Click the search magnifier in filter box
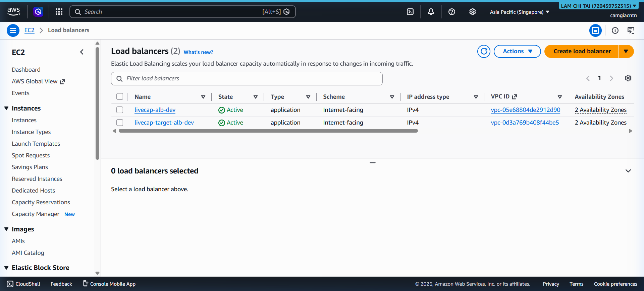 point(119,79)
